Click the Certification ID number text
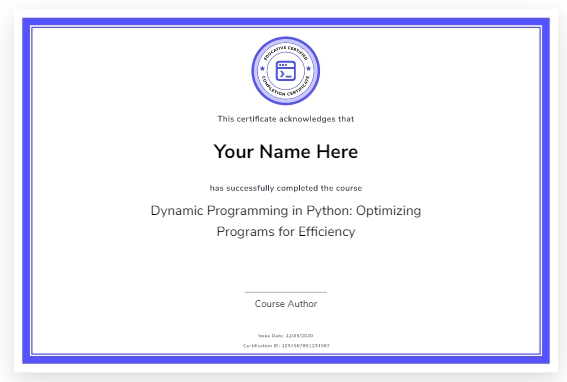567x382 pixels. coord(286,346)
